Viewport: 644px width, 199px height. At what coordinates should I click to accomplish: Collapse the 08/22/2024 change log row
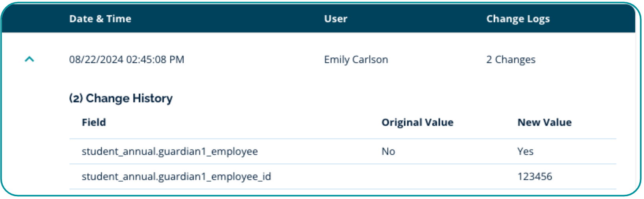[x=30, y=59]
